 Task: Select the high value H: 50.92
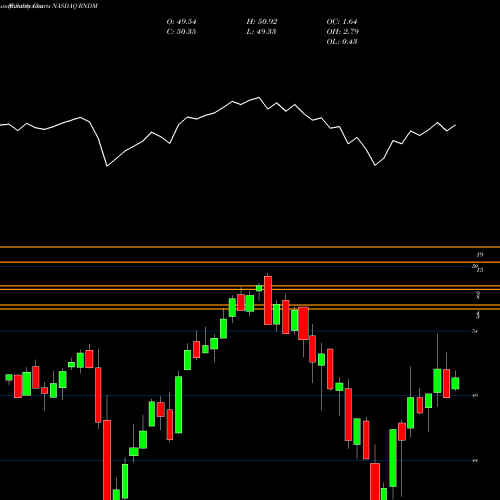[x=262, y=22]
